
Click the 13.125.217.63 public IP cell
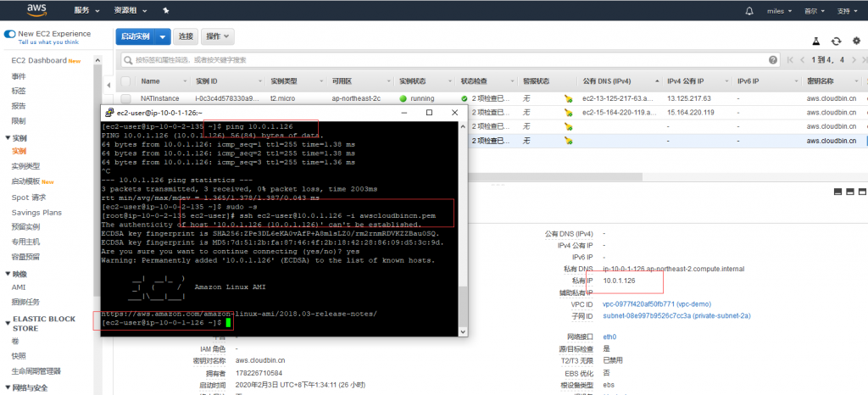(689, 98)
